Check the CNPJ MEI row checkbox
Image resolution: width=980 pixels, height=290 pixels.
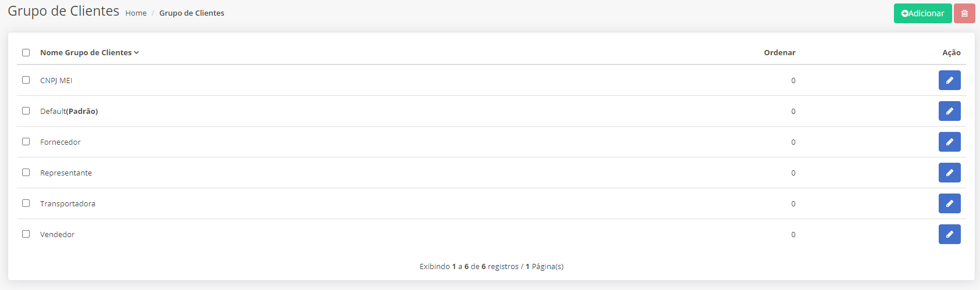click(x=26, y=80)
